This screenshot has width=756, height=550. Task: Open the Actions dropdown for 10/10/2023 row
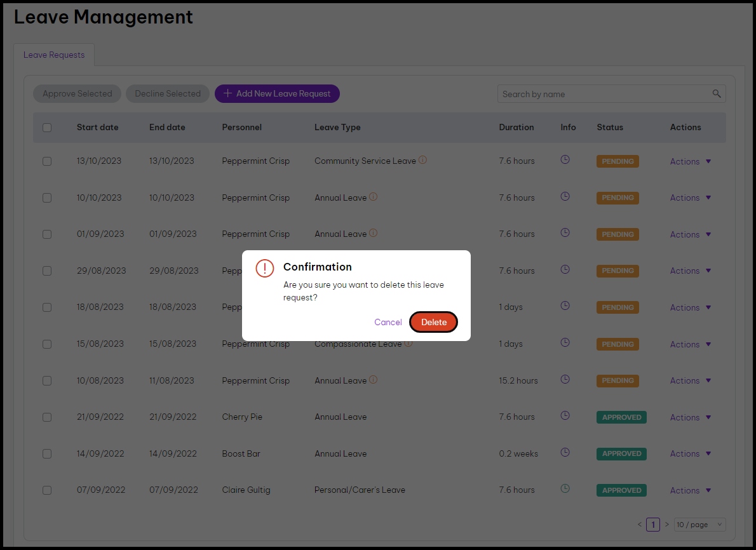pyautogui.click(x=691, y=198)
